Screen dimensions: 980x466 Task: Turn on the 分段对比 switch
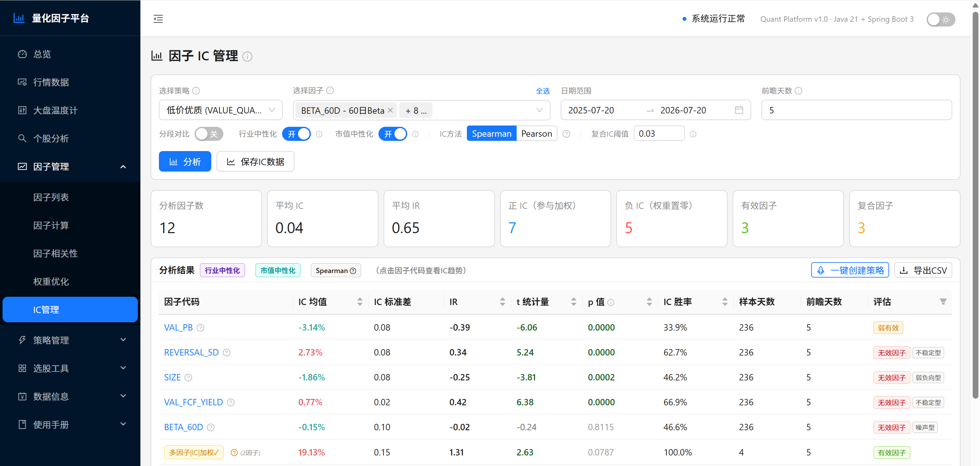click(208, 134)
